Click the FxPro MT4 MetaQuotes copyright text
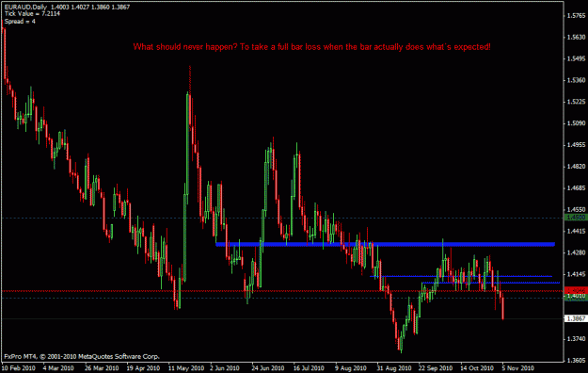588x373 pixels. tap(82, 356)
